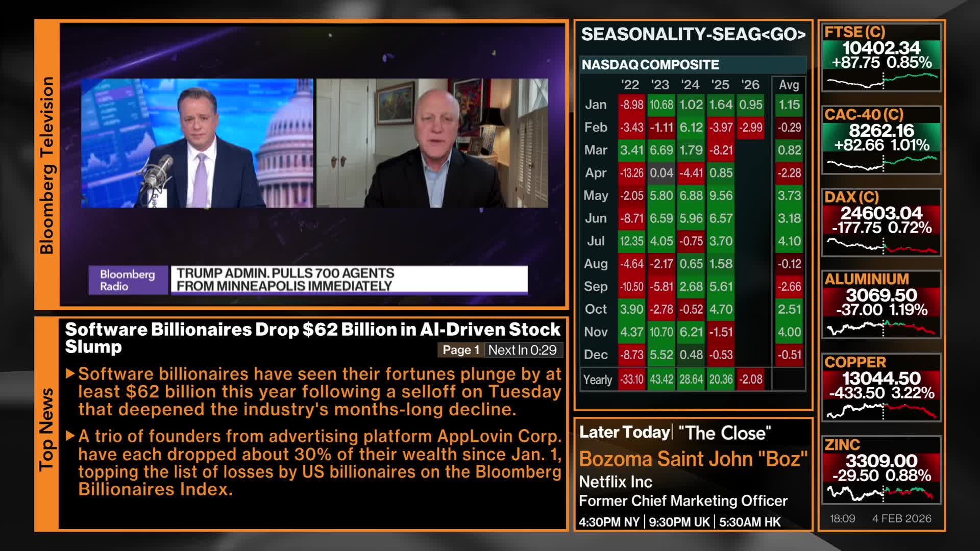The image size is (980, 551).
Task: Click the Page 1 indicator
Action: point(460,350)
